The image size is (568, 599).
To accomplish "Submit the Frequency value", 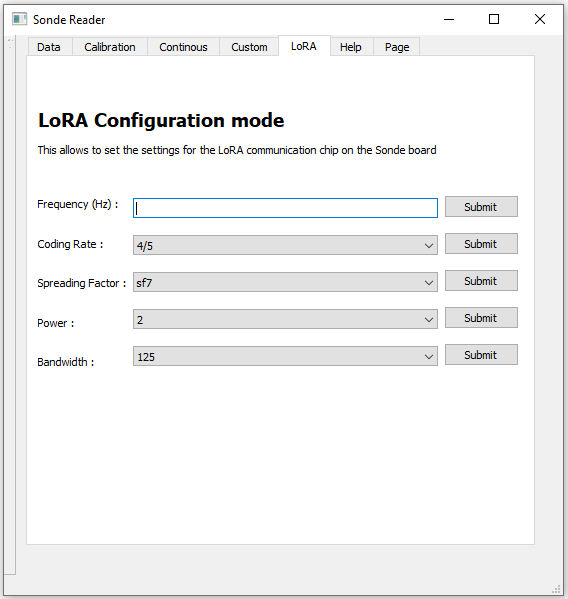I will 481,207.
